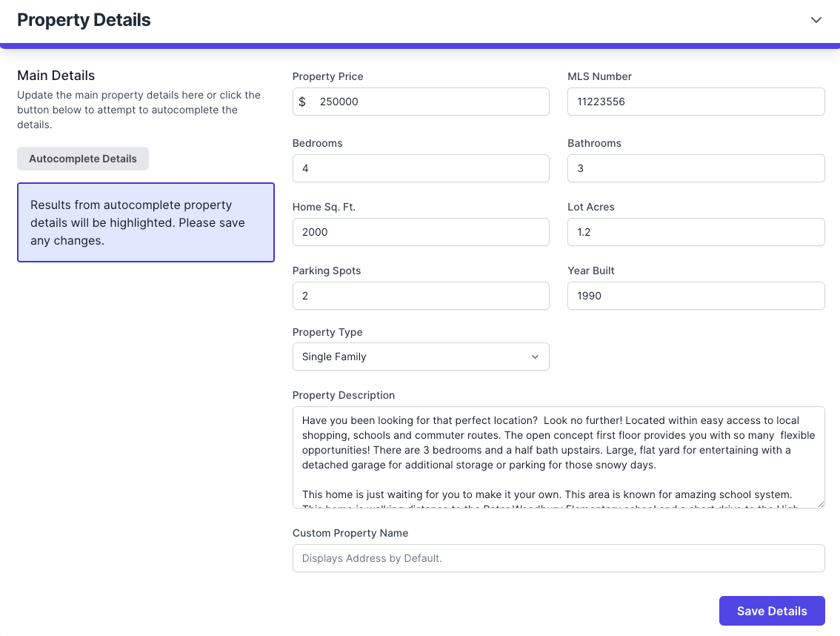This screenshot has height=636, width=840.
Task: Click the dollar sign in the price field
Action: tap(302, 102)
